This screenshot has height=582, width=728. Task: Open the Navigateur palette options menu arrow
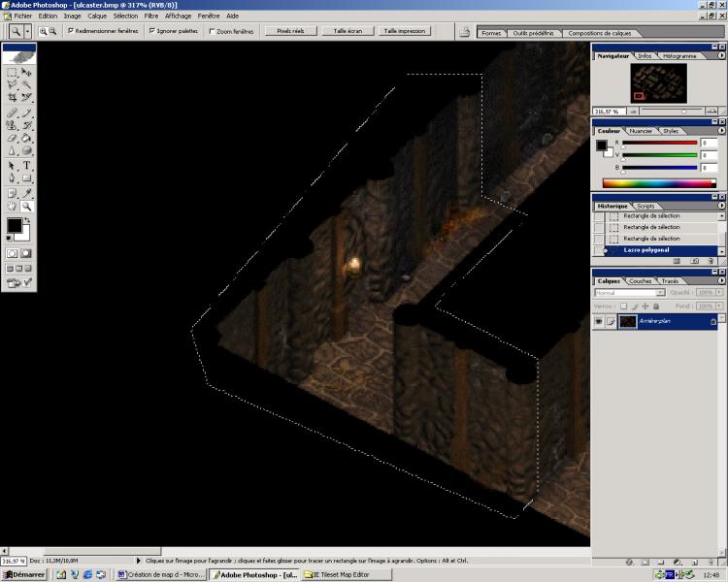[721, 55]
